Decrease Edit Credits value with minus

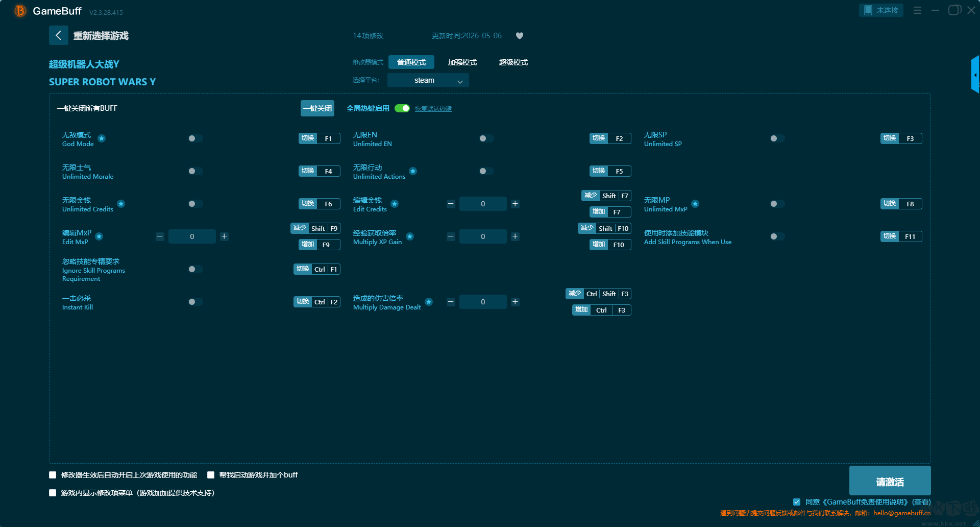tap(451, 204)
